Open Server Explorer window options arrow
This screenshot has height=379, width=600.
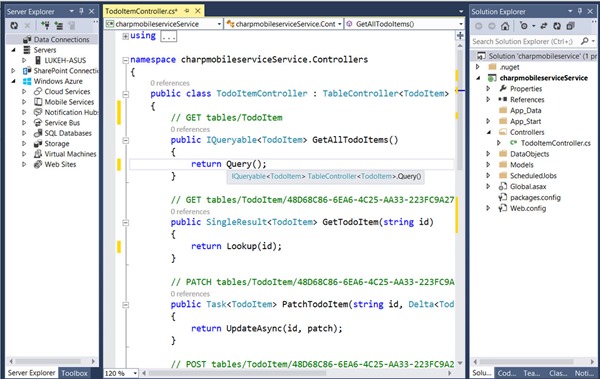click(x=72, y=11)
